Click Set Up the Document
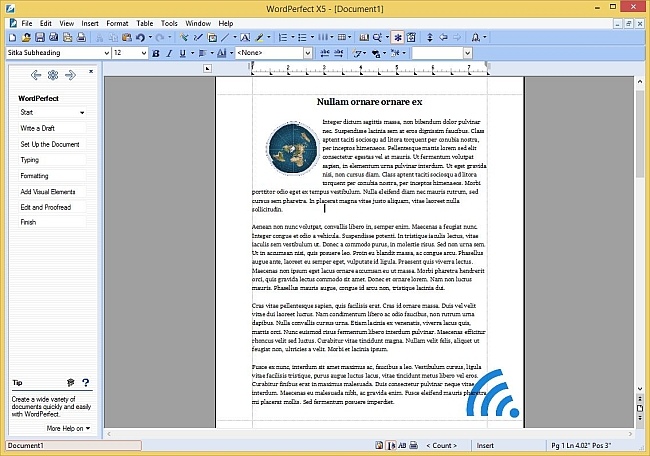 pyautogui.click(x=52, y=144)
